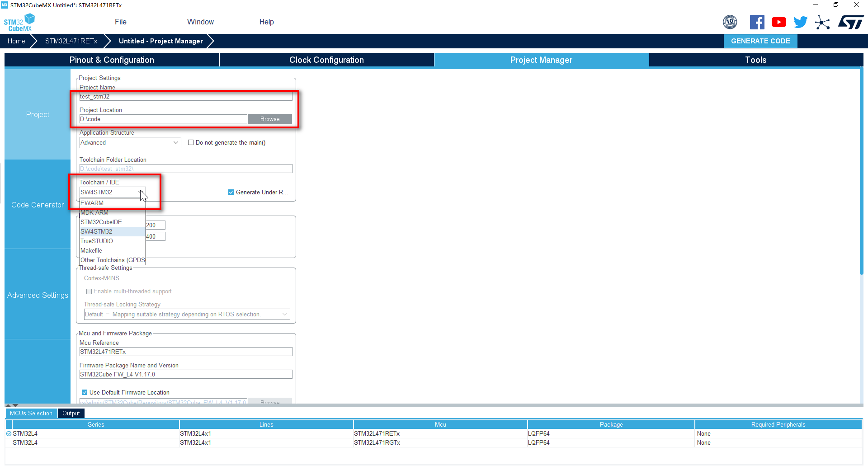Switch to Pinout & Configuration tab
Screen dimensions: 868x470
[112, 60]
